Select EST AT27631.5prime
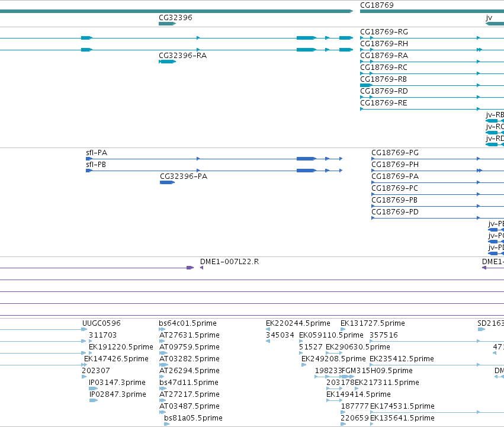This screenshot has width=504, height=427. tap(190, 335)
